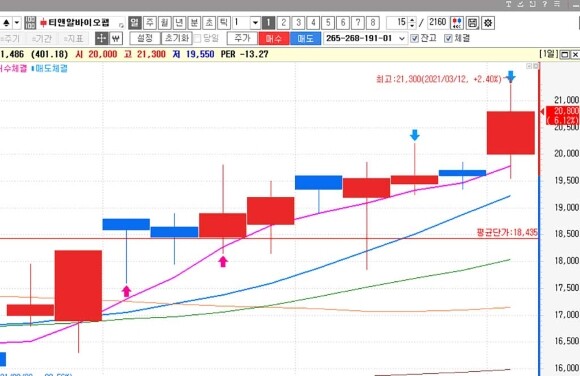Click the blue sell arrow marker at chart high
Screen dimensions: 580x376
coord(511,77)
